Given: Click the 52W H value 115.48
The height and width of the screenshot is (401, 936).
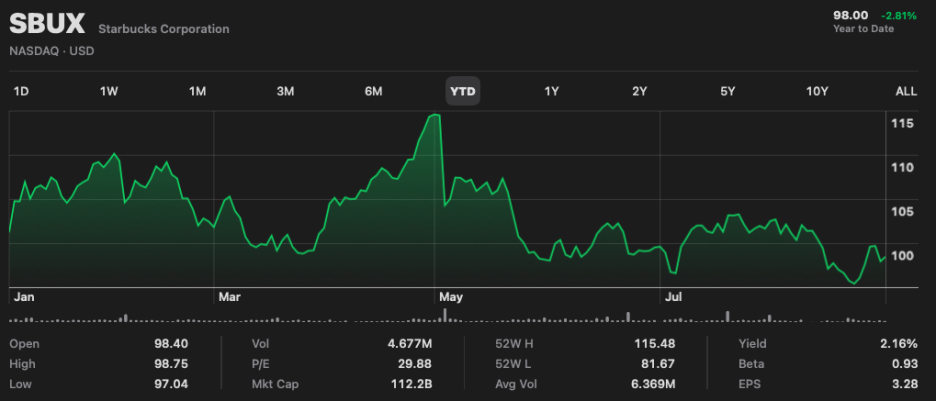Looking at the screenshot, I should (x=655, y=344).
